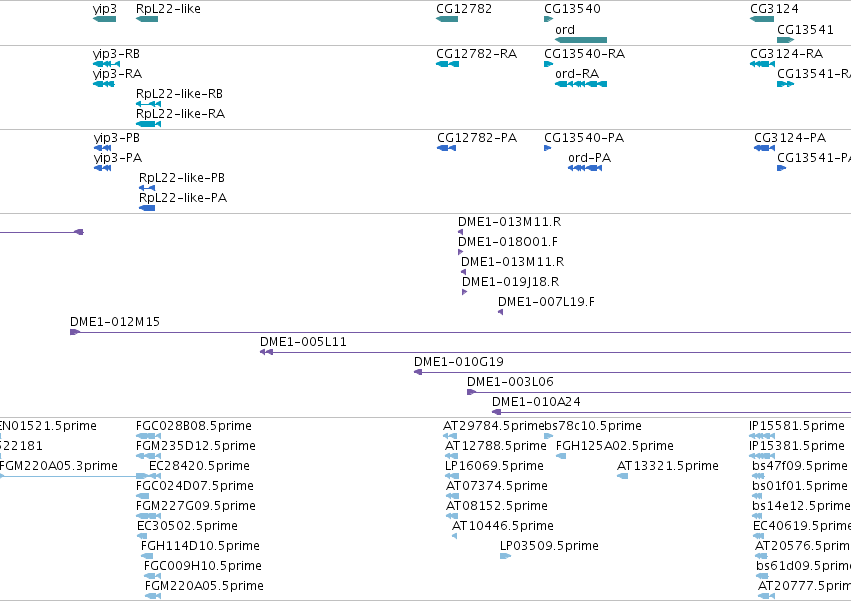Click the FGC024D07.5prime label

click(x=195, y=486)
